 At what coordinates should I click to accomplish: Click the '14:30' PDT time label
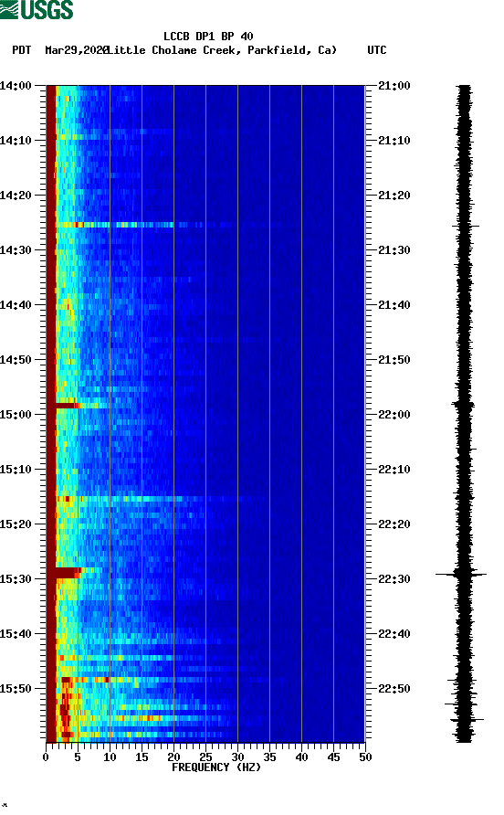pyautogui.click(x=16, y=250)
